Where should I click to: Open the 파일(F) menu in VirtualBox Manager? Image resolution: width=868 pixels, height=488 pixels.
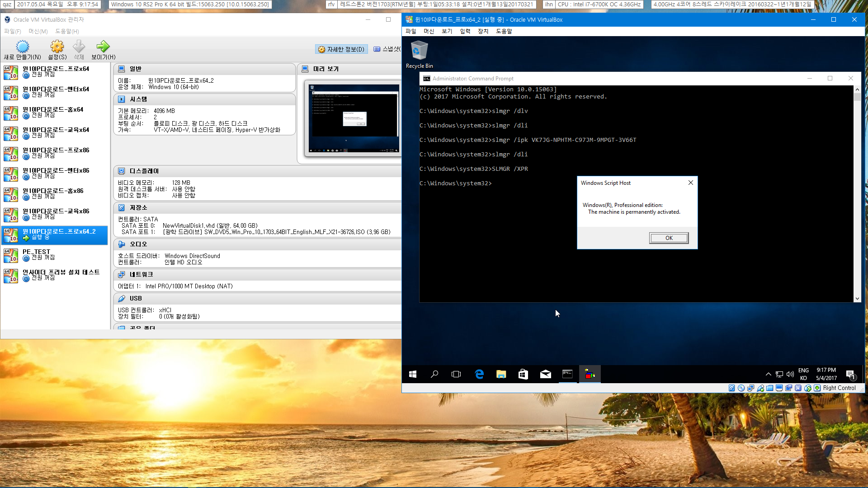[x=13, y=32]
